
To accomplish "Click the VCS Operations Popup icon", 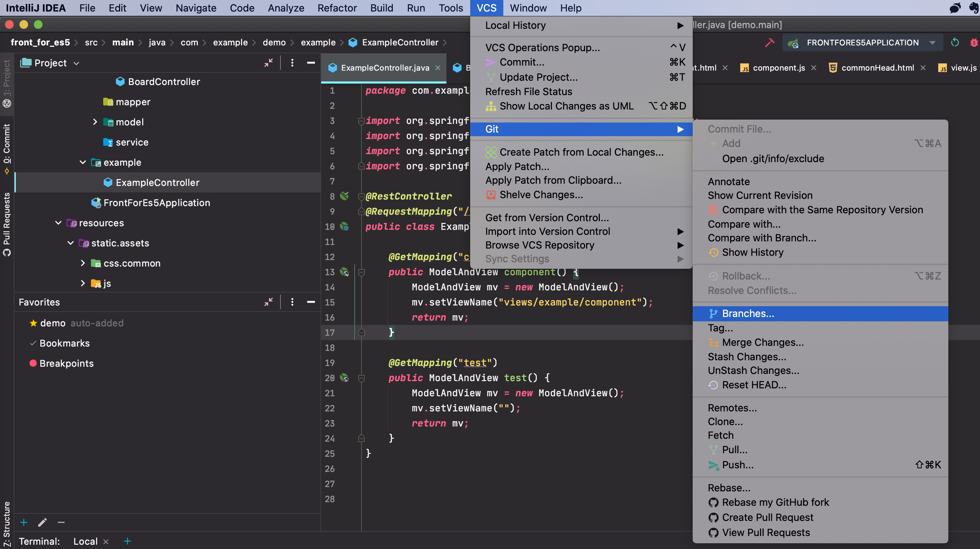I will coord(542,47).
